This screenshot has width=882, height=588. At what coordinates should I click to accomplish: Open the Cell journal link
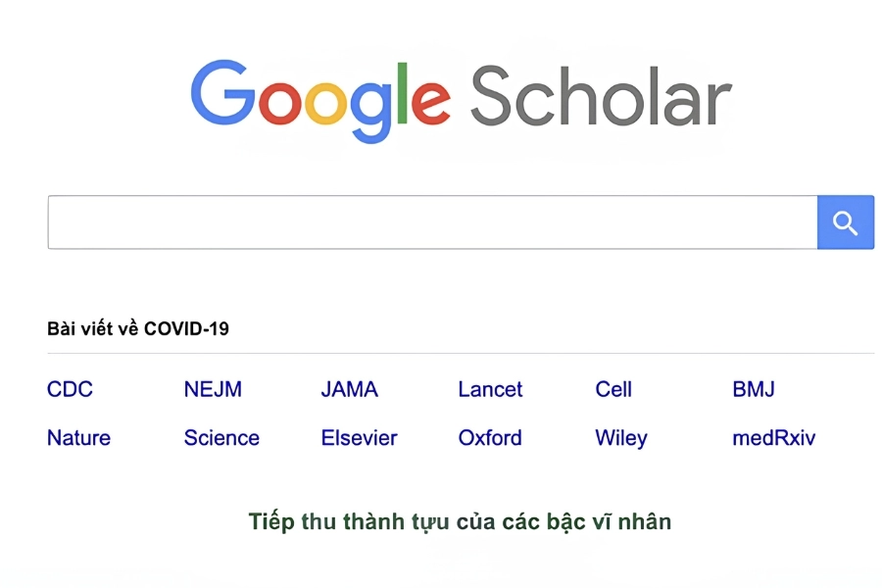tap(613, 389)
